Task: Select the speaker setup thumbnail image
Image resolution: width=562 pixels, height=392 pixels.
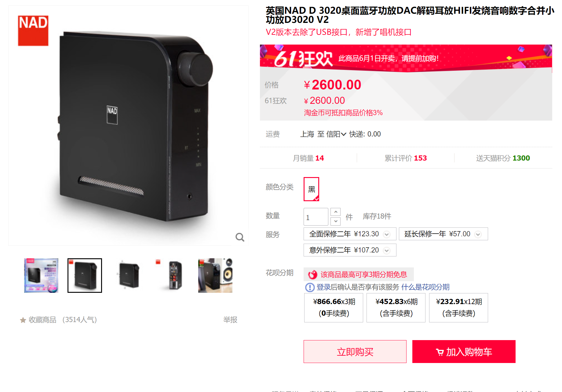Action: pyautogui.click(x=215, y=276)
